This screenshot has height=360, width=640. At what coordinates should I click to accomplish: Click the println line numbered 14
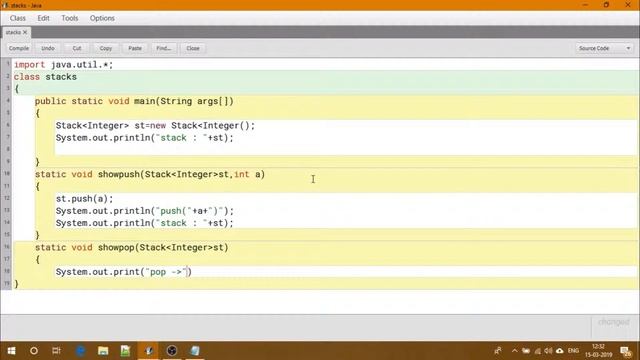(x=144, y=223)
